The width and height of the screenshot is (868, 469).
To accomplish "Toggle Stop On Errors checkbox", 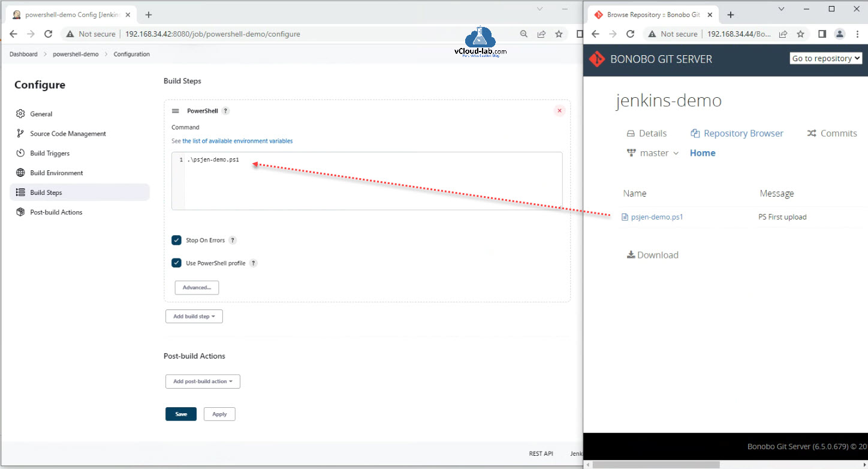I will coord(176,240).
